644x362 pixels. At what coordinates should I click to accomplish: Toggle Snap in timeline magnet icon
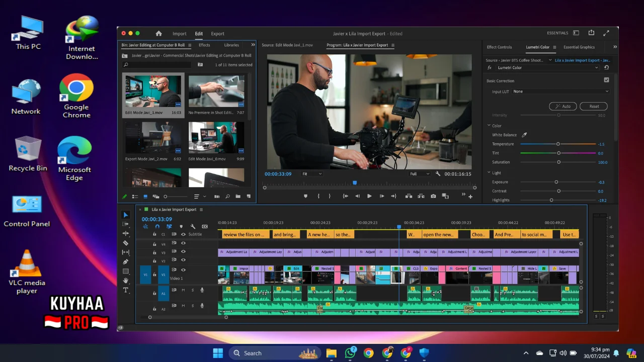coord(157,227)
